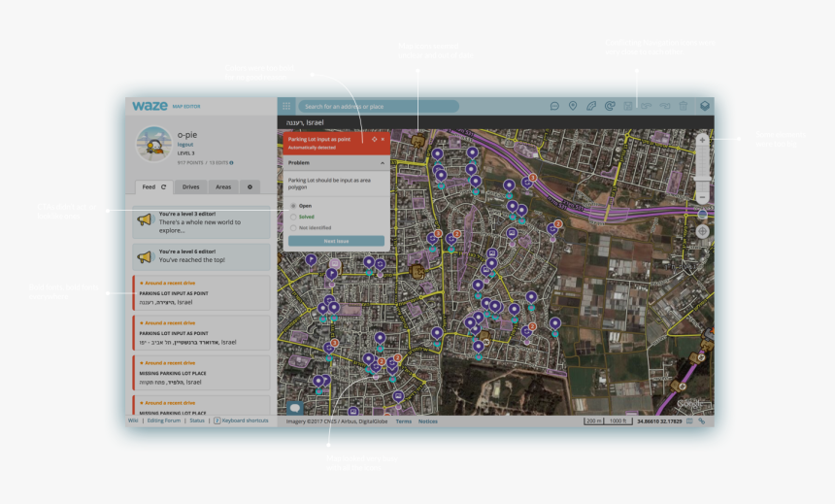Open the chat bubble at map corner

coord(294,408)
